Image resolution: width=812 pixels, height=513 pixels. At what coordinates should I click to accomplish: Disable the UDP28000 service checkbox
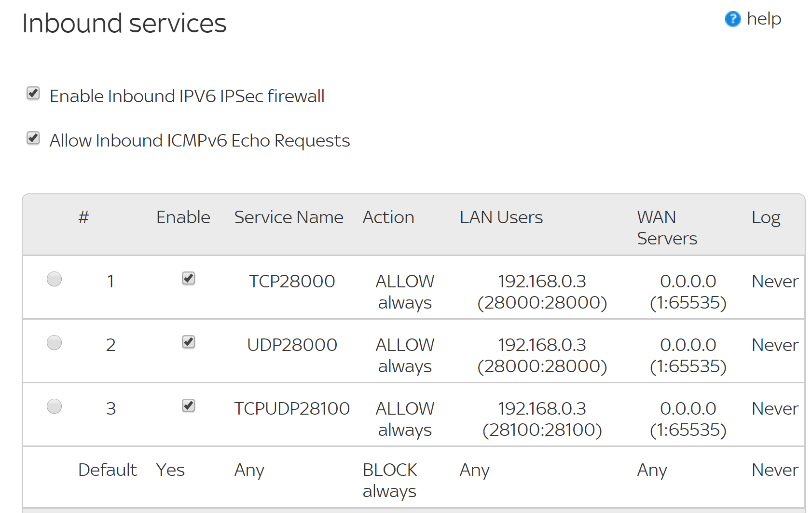pos(189,342)
